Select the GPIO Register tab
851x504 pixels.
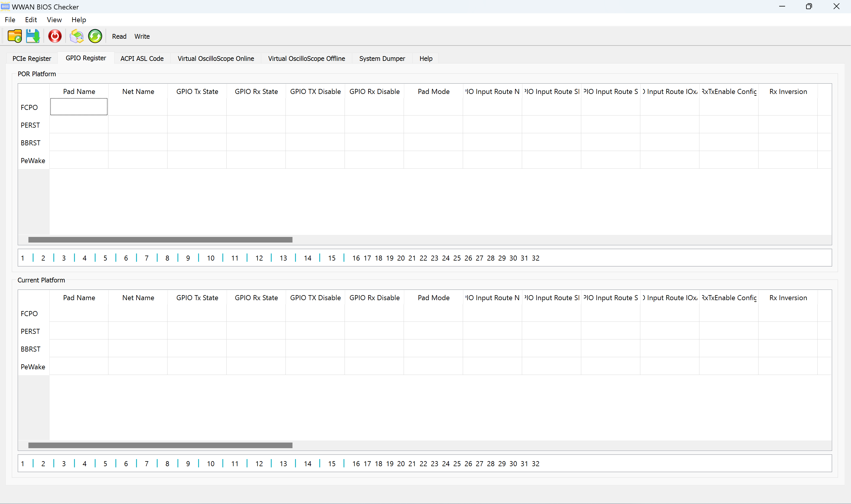(86, 58)
